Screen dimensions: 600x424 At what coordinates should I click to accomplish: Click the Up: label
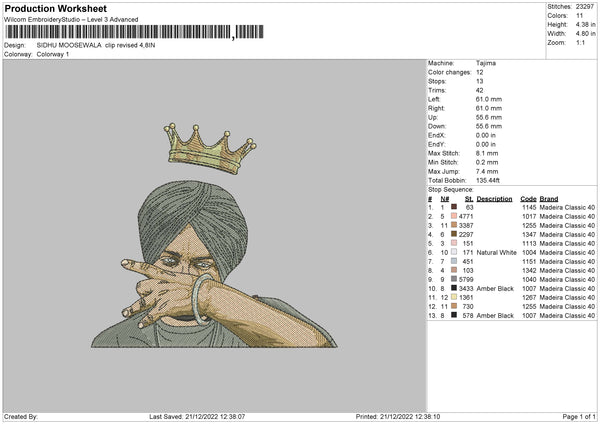point(432,117)
